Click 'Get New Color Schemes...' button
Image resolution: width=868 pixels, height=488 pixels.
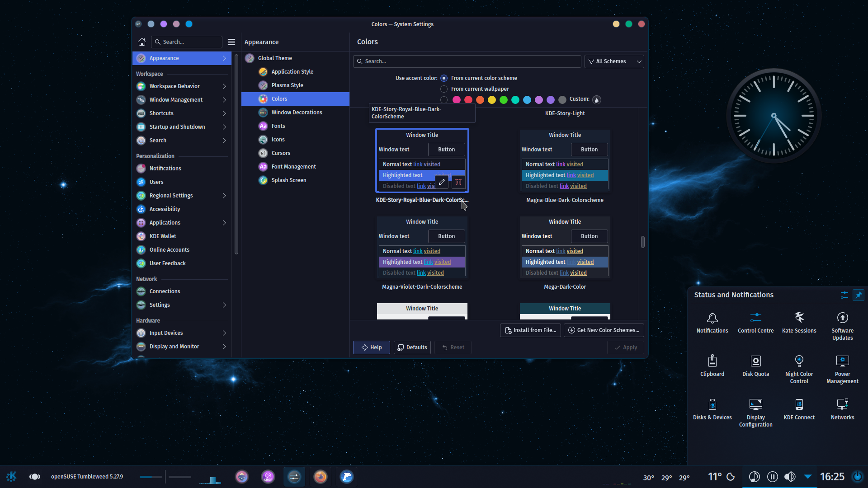click(x=604, y=330)
